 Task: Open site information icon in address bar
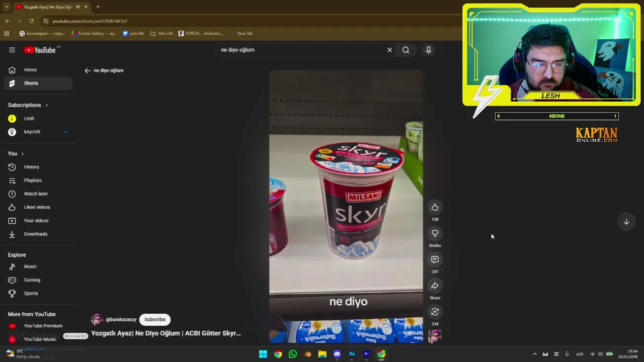[x=46, y=21]
